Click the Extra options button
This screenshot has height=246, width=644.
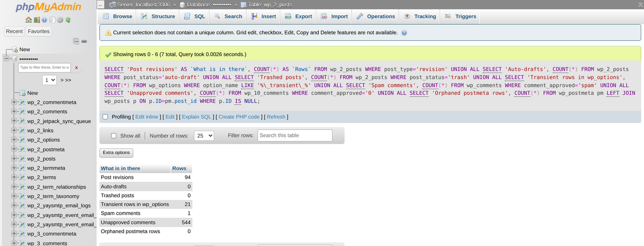point(116,153)
